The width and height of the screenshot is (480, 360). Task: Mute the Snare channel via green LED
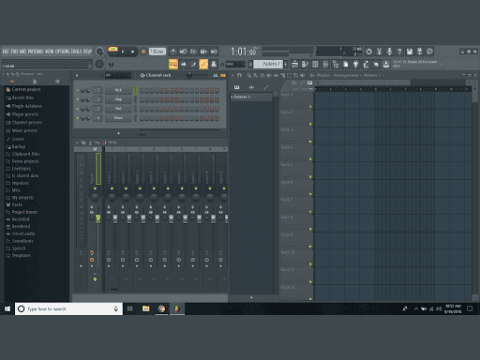click(78, 118)
